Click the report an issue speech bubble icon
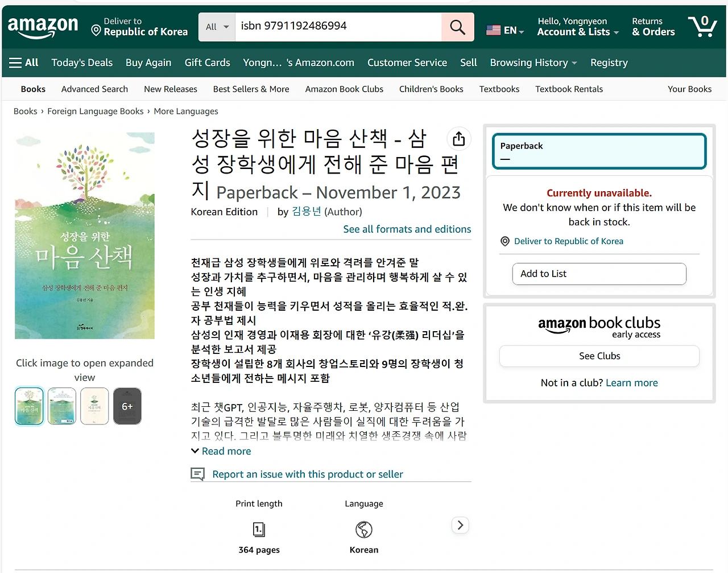The height and width of the screenshot is (573, 728). 197,473
